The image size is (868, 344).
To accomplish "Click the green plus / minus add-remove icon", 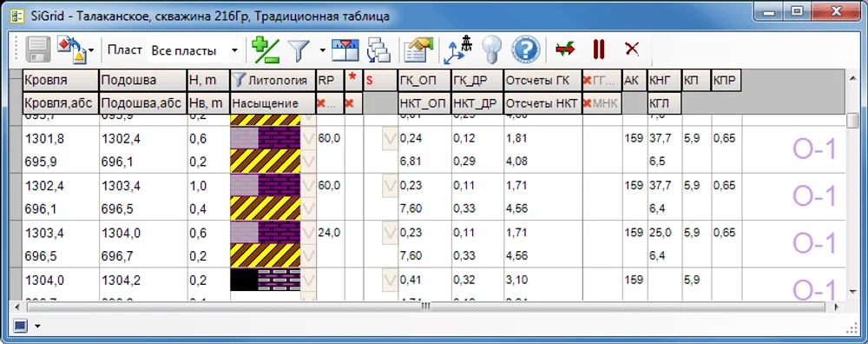I will click(265, 50).
